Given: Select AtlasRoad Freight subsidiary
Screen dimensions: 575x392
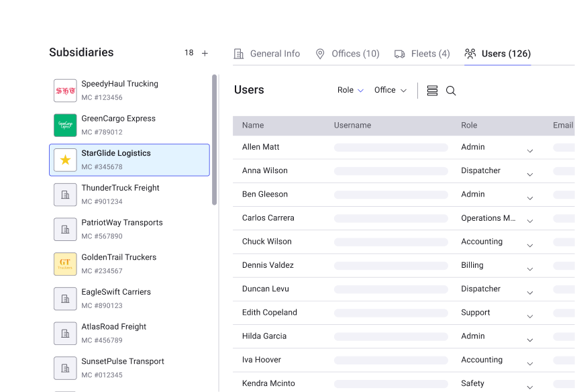Looking at the screenshot, I should (129, 334).
